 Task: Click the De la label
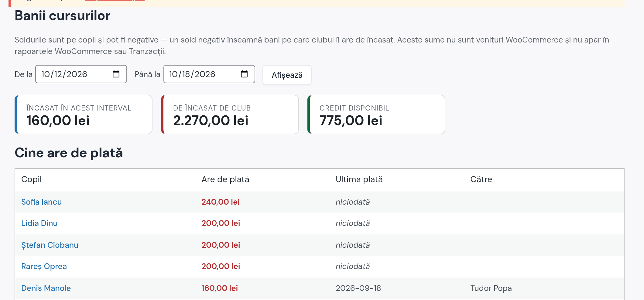point(23,74)
